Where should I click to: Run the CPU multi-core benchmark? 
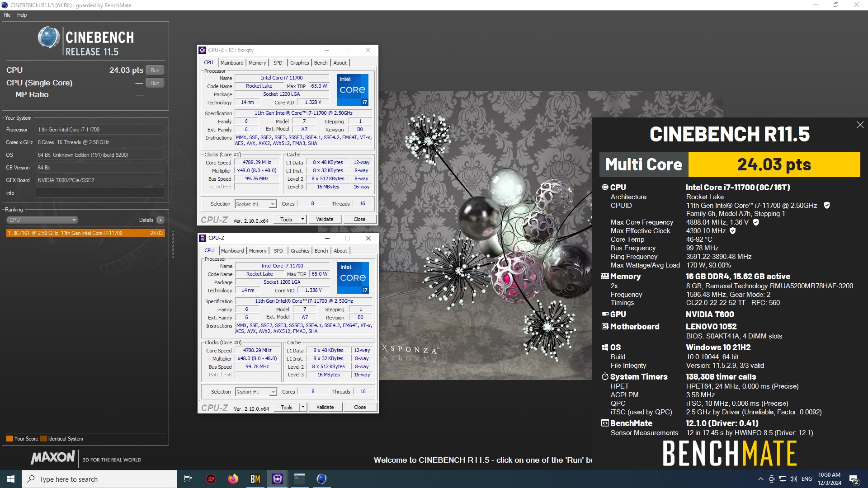click(155, 70)
